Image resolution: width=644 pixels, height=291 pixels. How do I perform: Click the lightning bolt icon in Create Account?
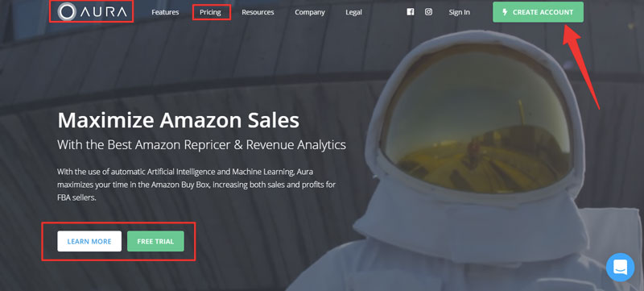tap(506, 12)
